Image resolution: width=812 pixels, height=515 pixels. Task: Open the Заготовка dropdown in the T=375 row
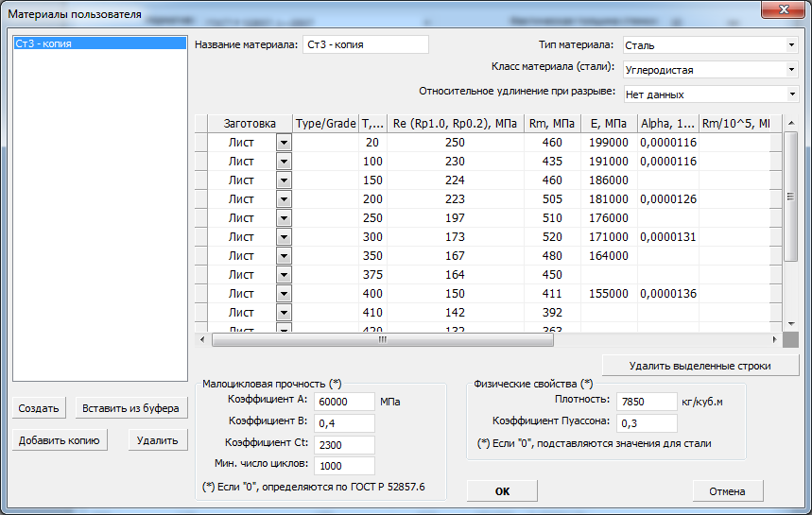(284, 275)
